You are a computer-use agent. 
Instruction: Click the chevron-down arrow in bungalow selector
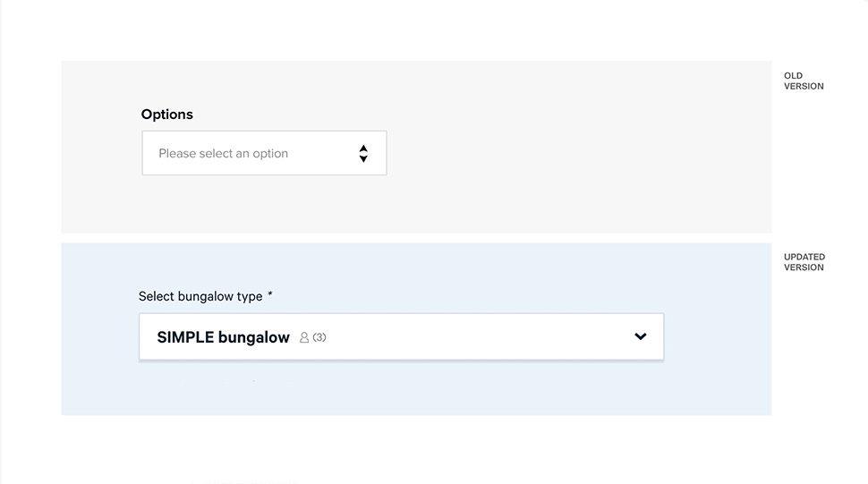[640, 336]
